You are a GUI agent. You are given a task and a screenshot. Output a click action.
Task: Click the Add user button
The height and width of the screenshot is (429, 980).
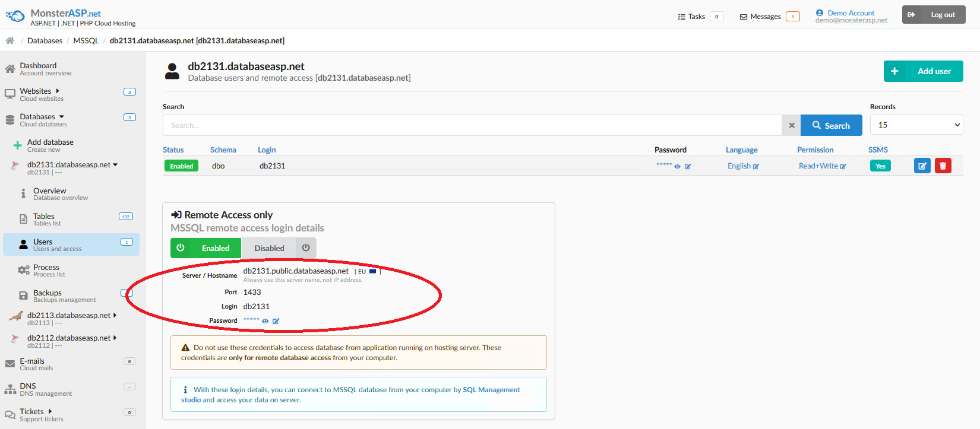(x=923, y=71)
